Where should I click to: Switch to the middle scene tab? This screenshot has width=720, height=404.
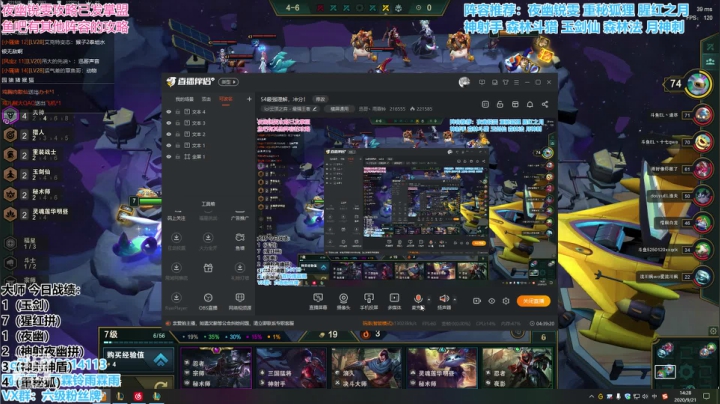206,99
